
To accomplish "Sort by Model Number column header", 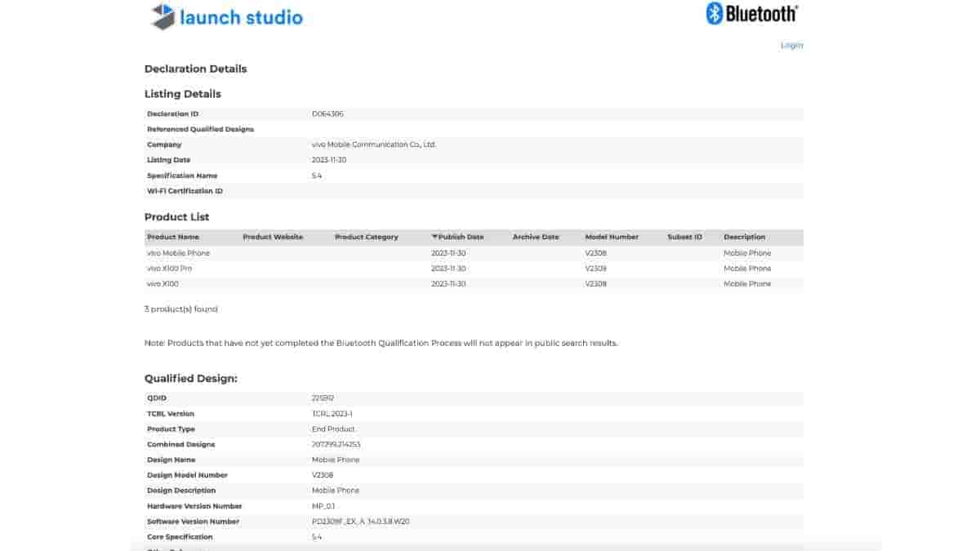I will 612,237.
